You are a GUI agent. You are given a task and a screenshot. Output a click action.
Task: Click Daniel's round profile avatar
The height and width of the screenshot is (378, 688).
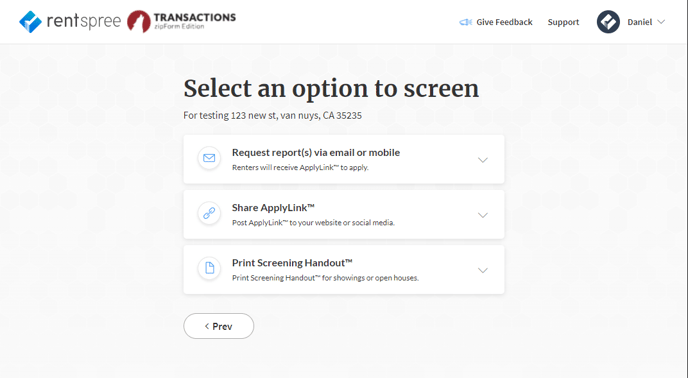pos(608,22)
